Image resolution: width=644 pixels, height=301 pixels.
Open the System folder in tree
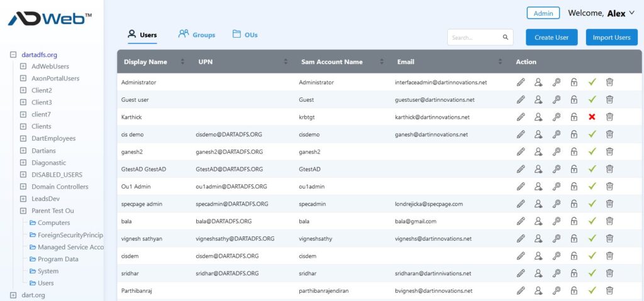pyautogui.click(x=44, y=271)
